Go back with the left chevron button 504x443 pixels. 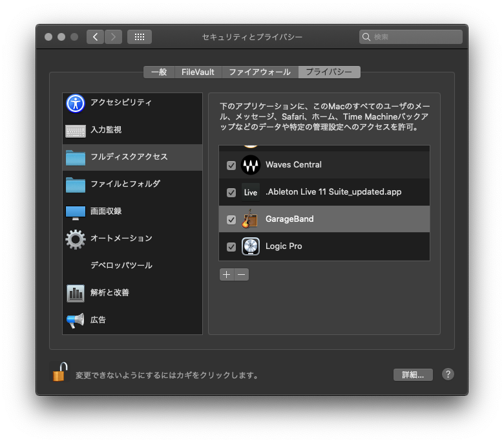coord(95,37)
